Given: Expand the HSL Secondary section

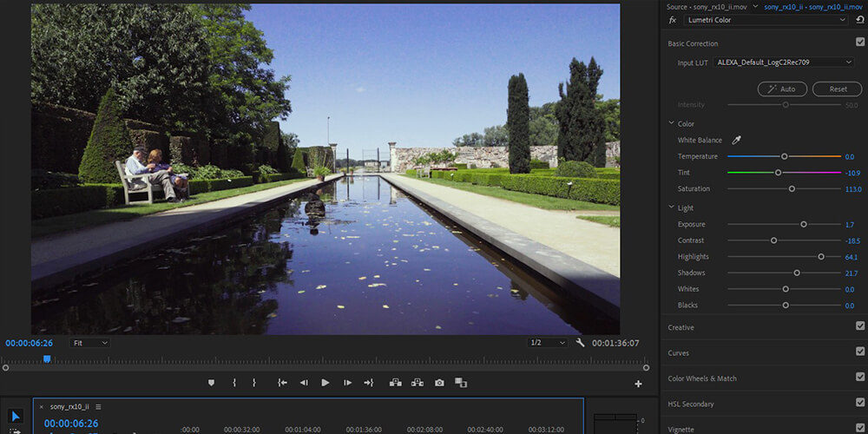Looking at the screenshot, I should pyautogui.click(x=691, y=404).
